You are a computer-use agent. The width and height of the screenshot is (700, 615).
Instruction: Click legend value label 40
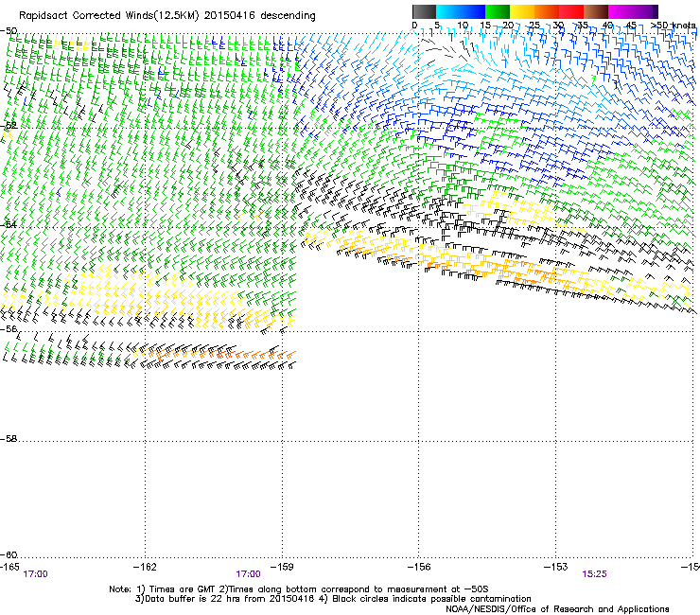point(607,25)
